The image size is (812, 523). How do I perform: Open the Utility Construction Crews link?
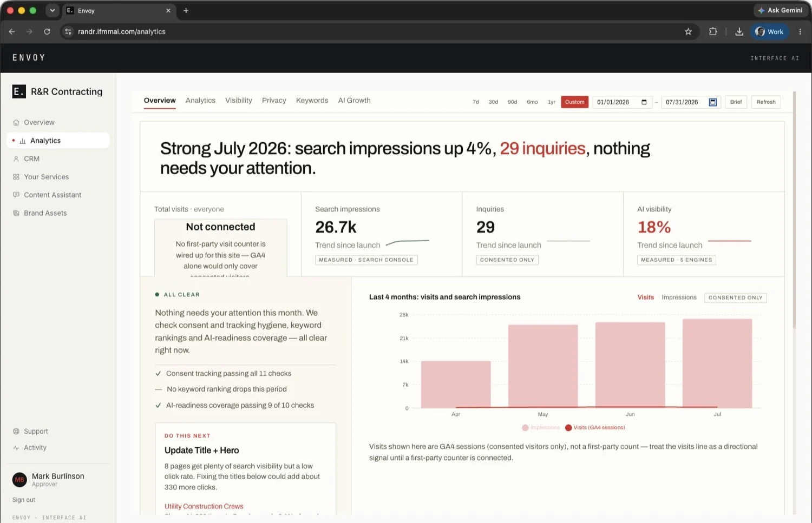204,507
